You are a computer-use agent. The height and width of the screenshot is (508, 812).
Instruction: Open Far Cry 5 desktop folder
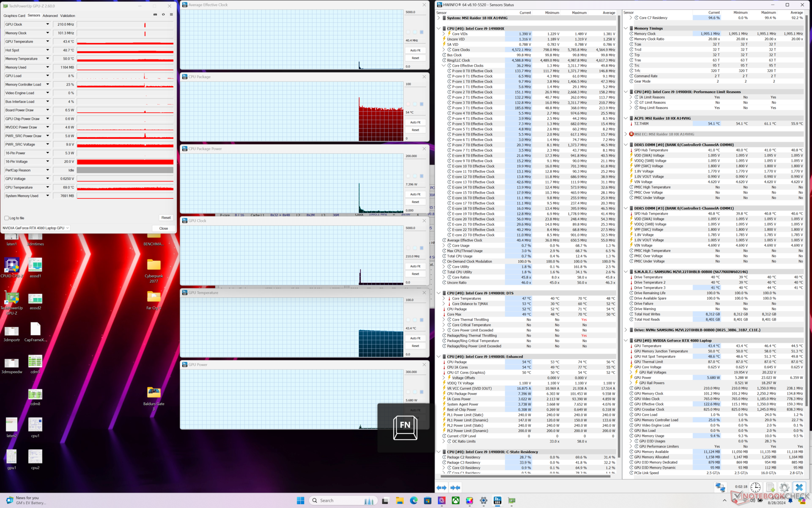pyautogui.click(x=154, y=300)
